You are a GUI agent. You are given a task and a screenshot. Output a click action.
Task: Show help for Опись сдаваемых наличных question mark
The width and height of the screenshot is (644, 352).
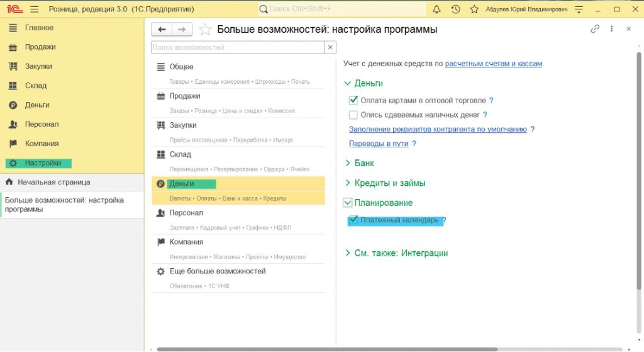point(485,115)
